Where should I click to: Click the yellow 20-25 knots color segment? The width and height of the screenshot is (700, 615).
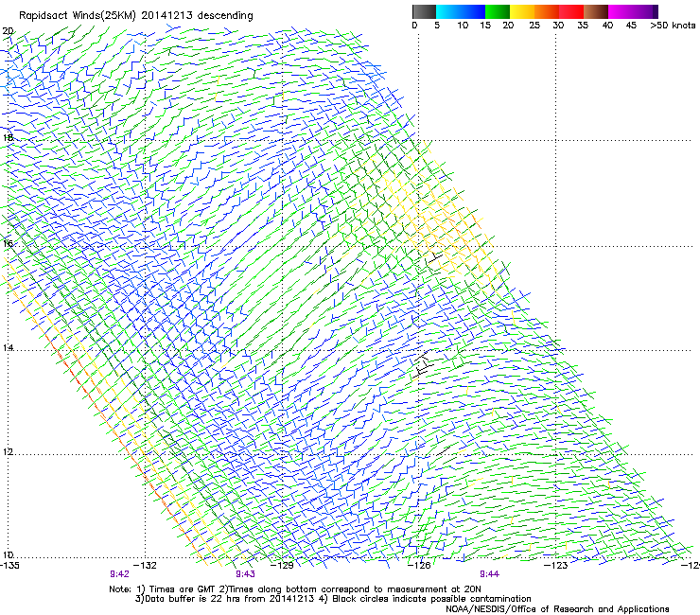(x=522, y=11)
